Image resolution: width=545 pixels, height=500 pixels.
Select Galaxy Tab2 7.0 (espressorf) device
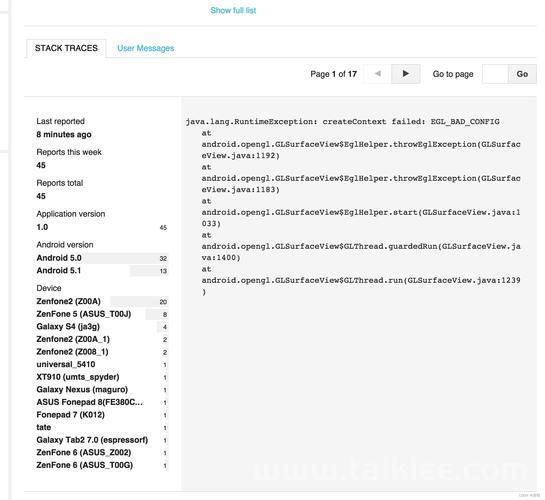[102, 440]
